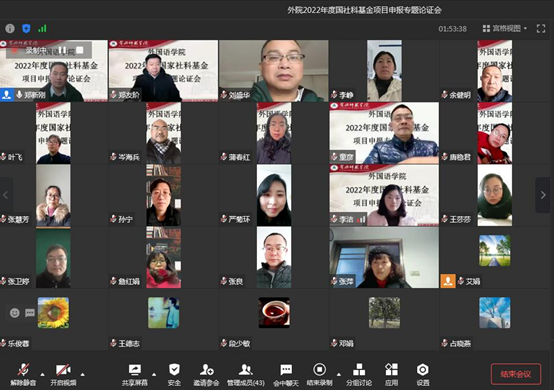Open the grid view (宫格视图) dropdown
Viewport: 554px width, 390px height.
point(505,28)
